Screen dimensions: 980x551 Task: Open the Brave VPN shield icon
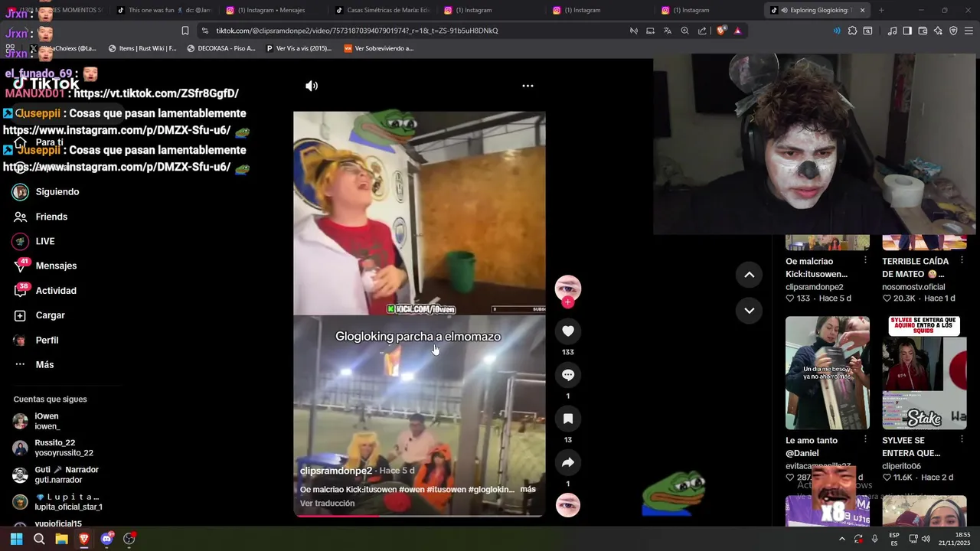pyautogui.click(x=953, y=31)
